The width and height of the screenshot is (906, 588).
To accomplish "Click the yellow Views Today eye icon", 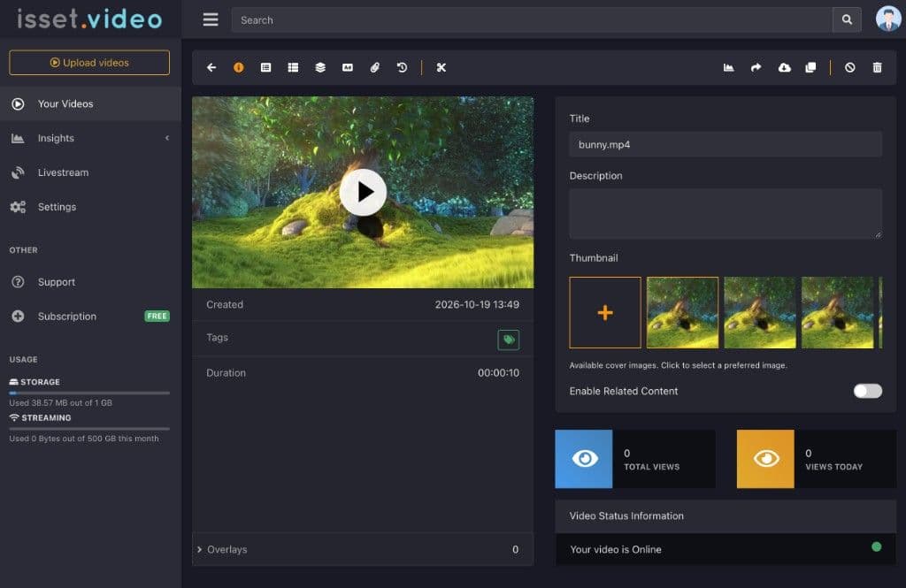I will pyautogui.click(x=765, y=459).
